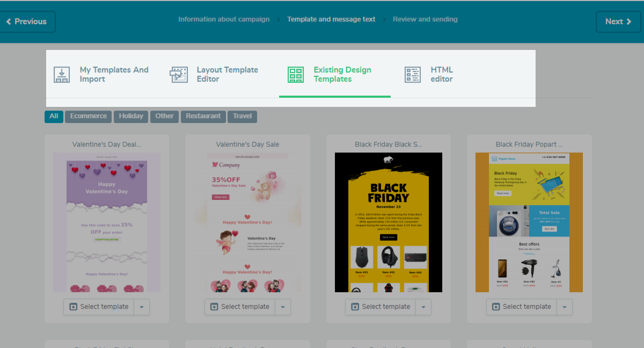
Task: Click Select template icon under Valentine's Day Sale
Action: tap(214, 307)
